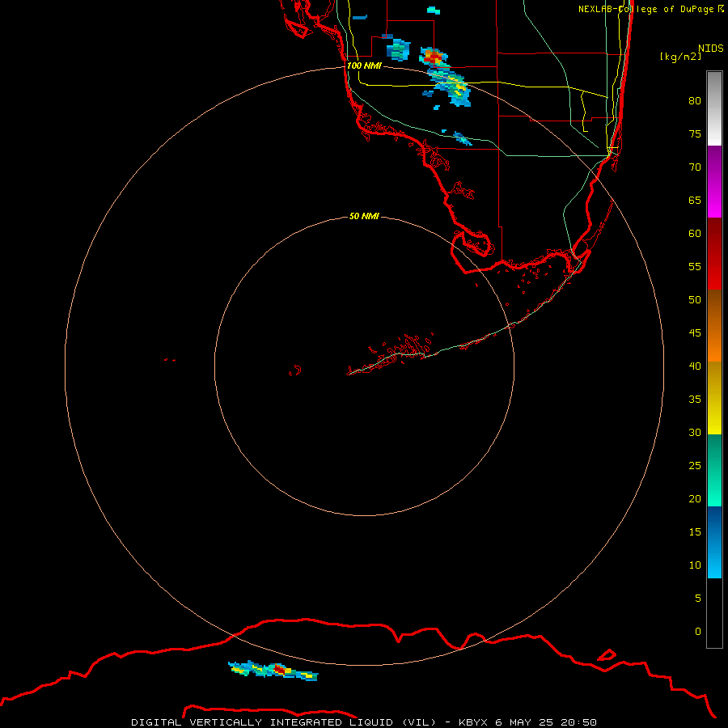Click the 80 value on the VIL scale
728x728 pixels.
point(695,101)
